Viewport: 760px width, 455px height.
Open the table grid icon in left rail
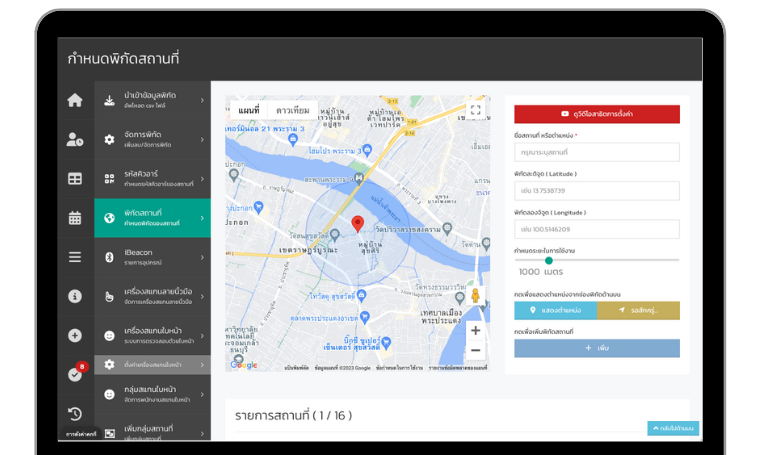[75, 179]
